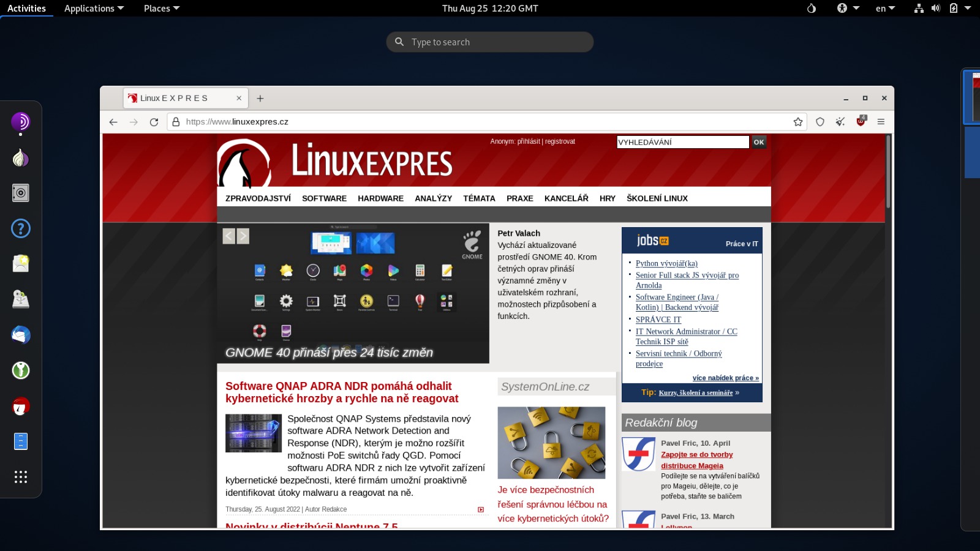980x551 pixels.
Task: Bookmark this page with the star
Action: 798,122
